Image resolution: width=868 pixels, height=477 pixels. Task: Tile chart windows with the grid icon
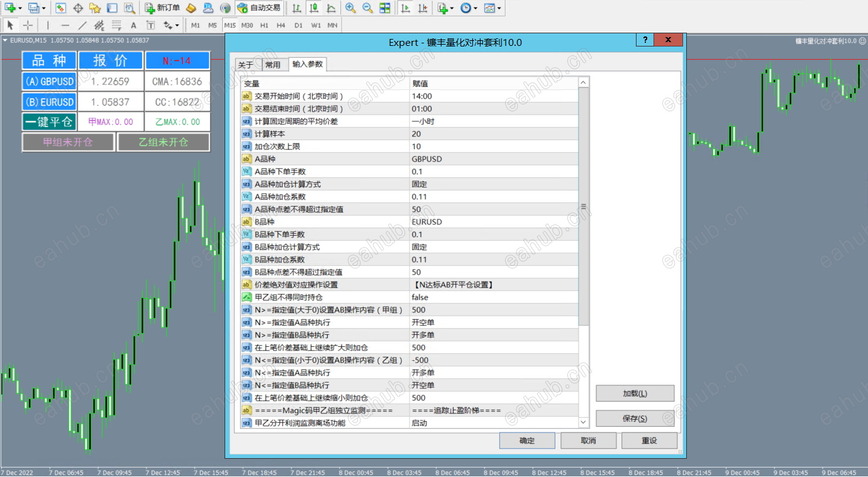(384, 8)
